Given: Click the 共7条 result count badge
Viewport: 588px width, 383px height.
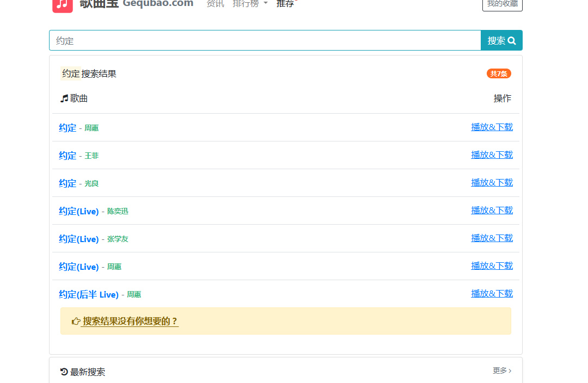Looking at the screenshot, I should coord(499,73).
